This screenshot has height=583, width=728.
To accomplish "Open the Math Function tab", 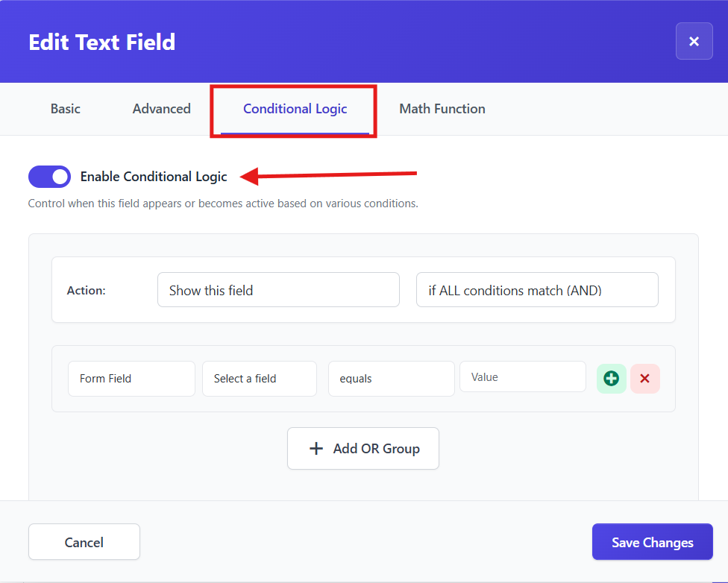I will click(x=442, y=109).
